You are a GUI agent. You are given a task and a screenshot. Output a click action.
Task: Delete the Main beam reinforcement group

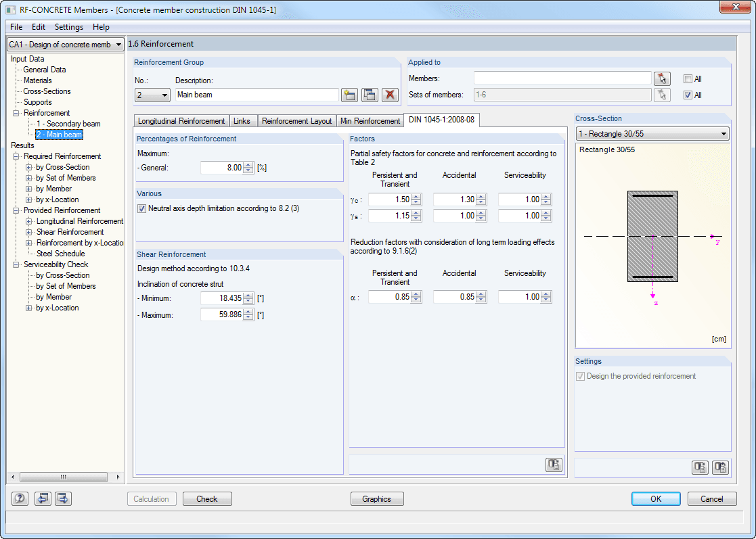tap(390, 95)
